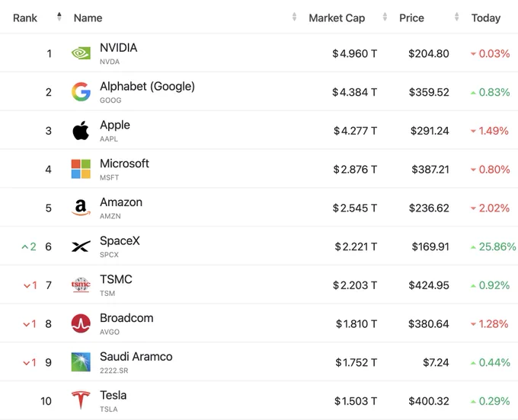Click the NVIDIA logo icon

[x=81, y=53]
